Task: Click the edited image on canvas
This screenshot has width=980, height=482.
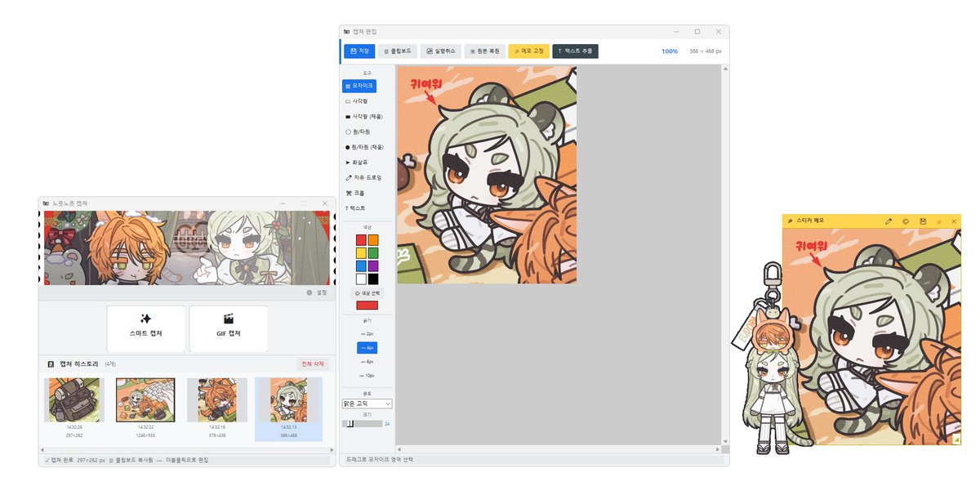Action: tap(487, 175)
